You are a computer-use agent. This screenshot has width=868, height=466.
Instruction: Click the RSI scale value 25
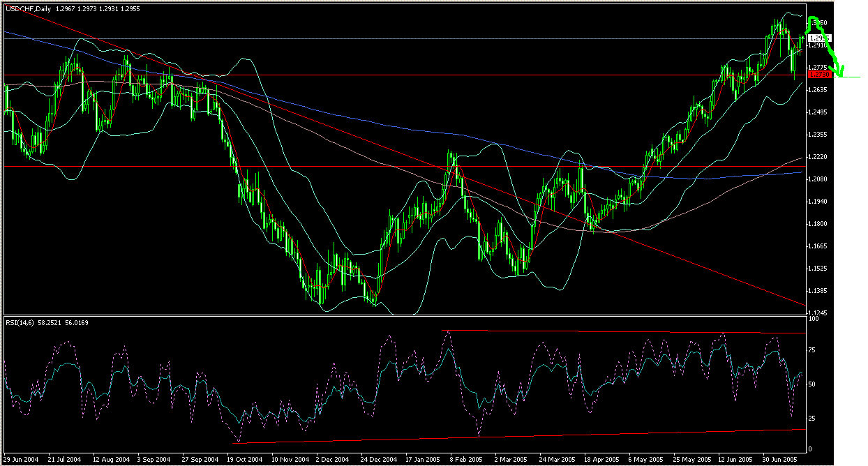811,417
